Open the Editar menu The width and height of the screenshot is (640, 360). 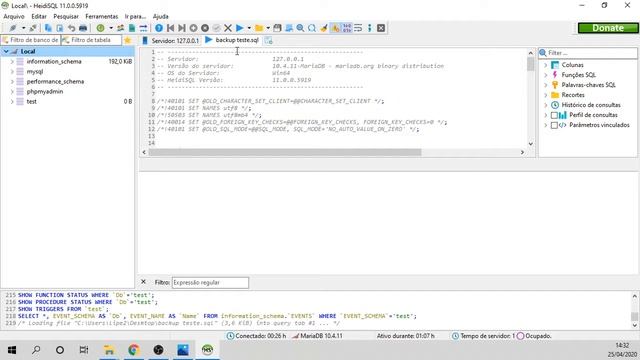(x=39, y=16)
